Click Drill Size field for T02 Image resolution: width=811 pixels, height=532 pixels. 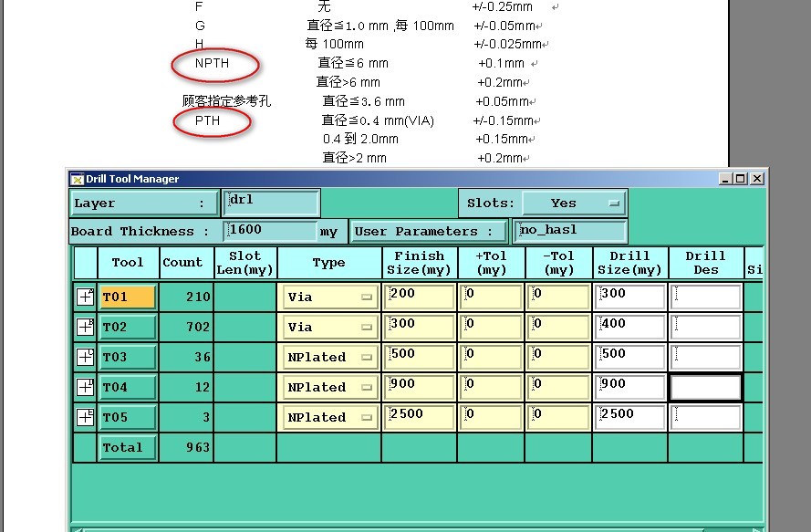click(629, 327)
